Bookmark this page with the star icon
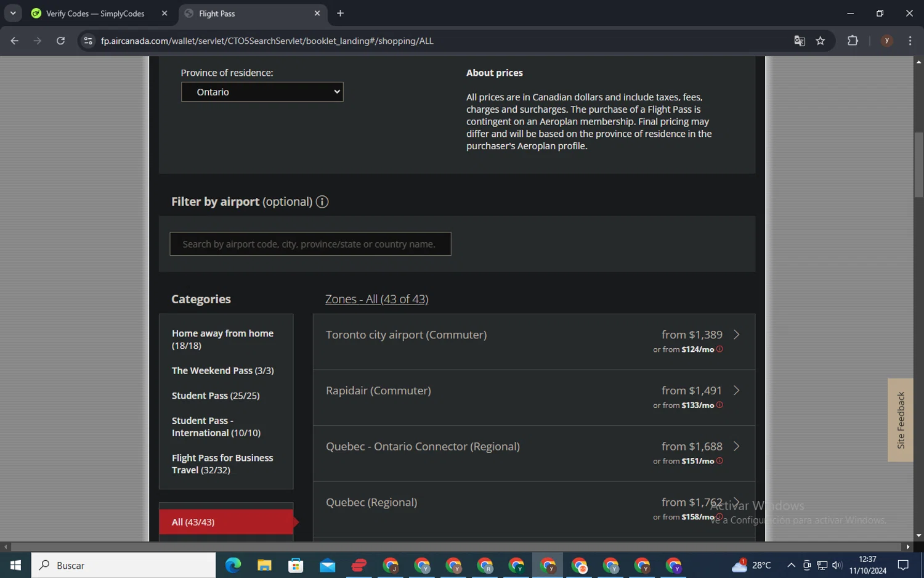 pyautogui.click(x=821, y=41)
